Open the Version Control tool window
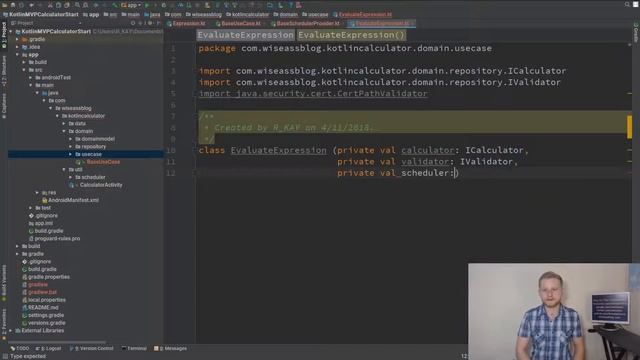The height and width of the screenshot is (360, 640). coord(91,349)
